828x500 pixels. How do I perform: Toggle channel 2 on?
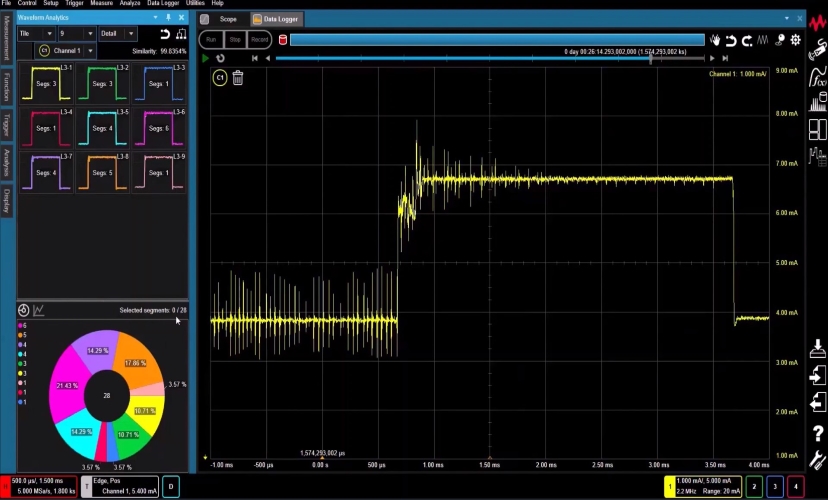(752, 486)
